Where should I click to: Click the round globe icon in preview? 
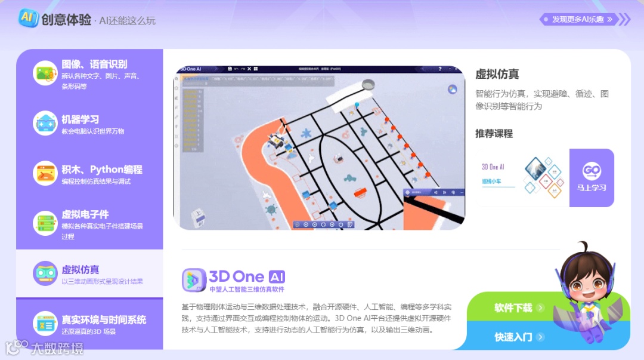pyautogui.click(x=452, y=90)
